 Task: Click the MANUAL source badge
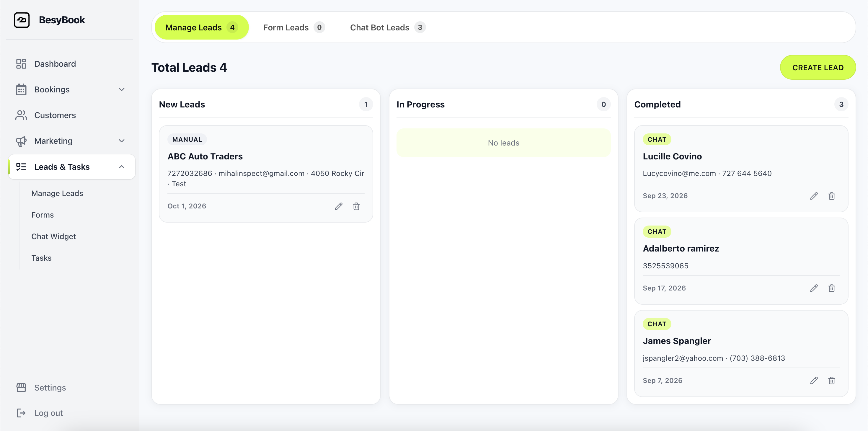coord(187,140)
